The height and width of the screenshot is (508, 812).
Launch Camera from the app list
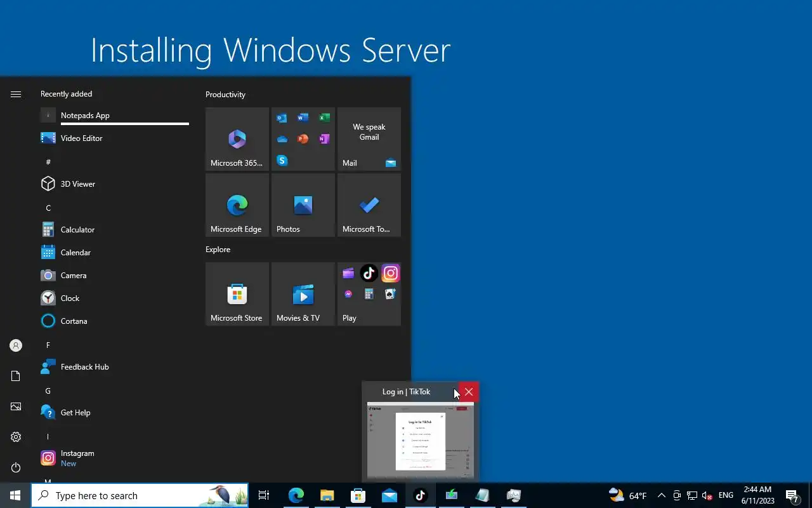coord(114,275)
